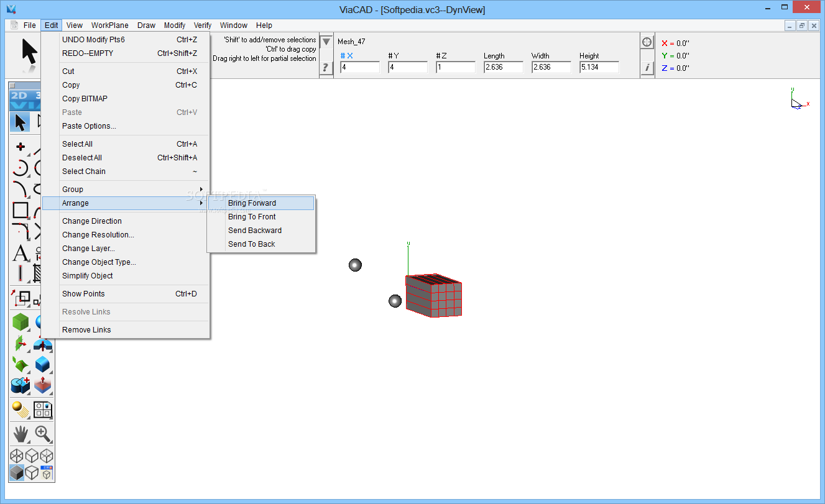The width and height of the screenshot is (825, 504).
Task: Pick the green plane extrude surface tool
Action: click(x=21, y=343)
